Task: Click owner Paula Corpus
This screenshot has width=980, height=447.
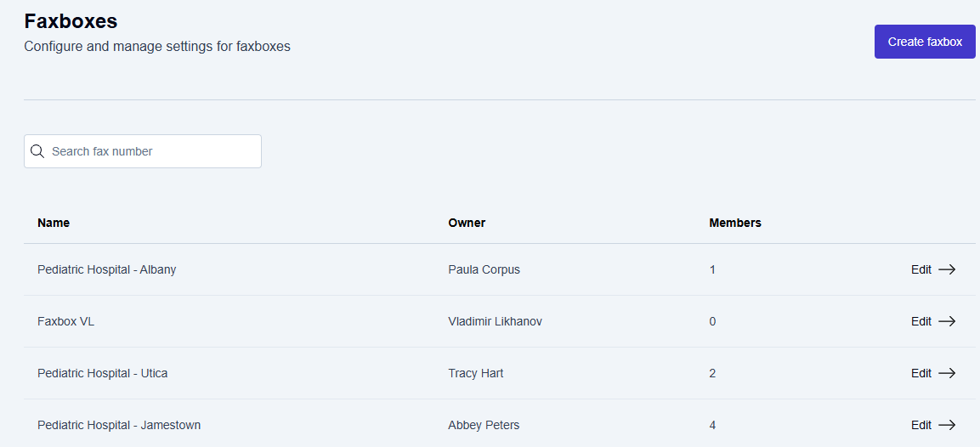Action: pyautogui.click(x=484, y=269)
